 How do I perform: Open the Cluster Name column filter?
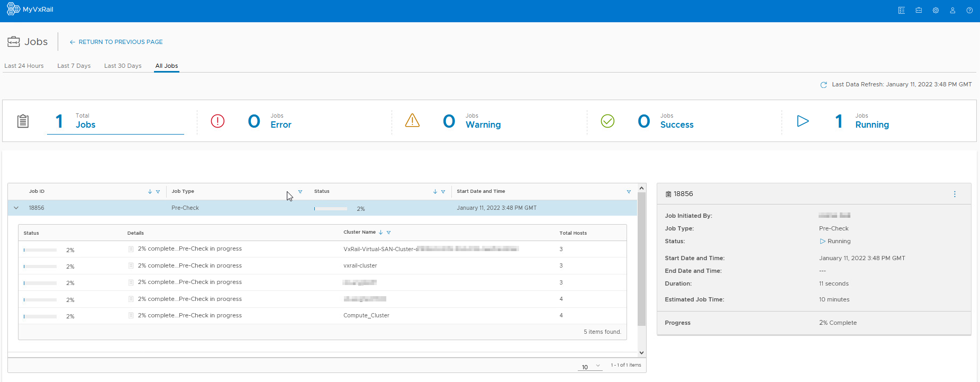click(x=388, y=233)
